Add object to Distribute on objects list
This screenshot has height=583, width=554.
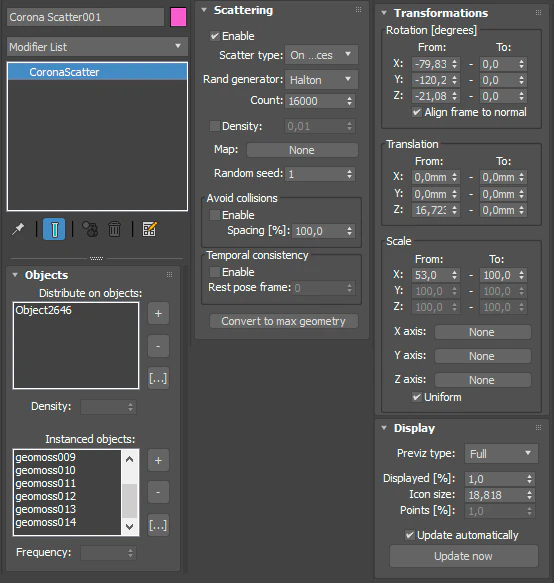[x=158, y=314]
